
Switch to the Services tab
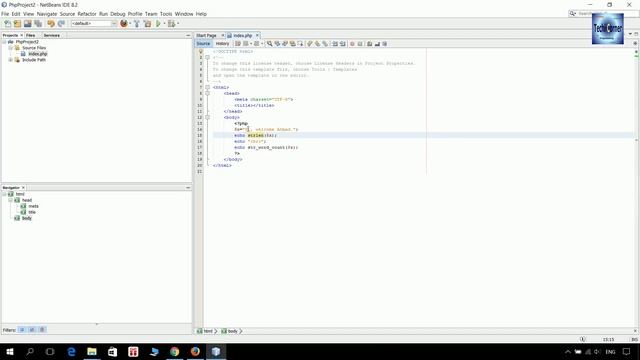pos(52,36)
